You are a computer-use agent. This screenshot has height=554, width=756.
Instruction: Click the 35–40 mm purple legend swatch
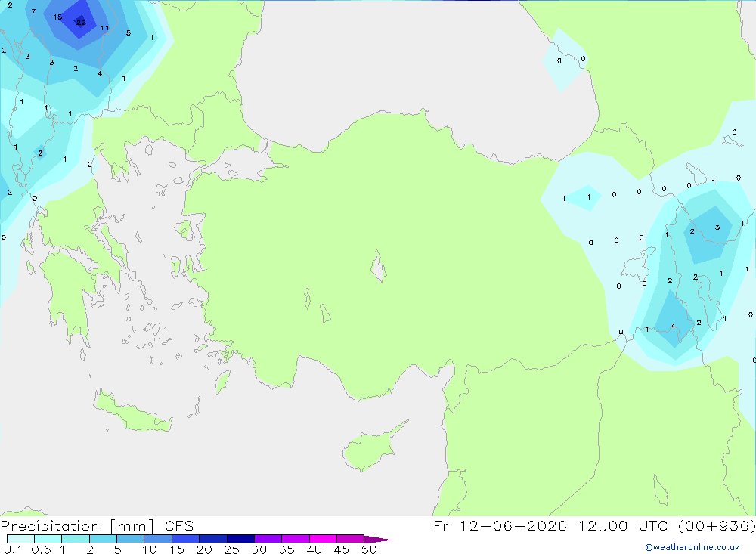pyautogui.click(x=295, y=539)
